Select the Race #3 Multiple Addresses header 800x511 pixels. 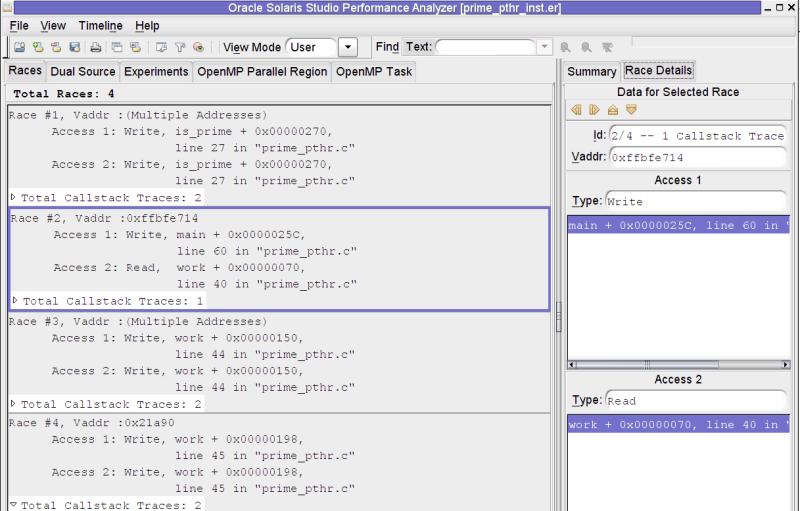tap(138, 321)
